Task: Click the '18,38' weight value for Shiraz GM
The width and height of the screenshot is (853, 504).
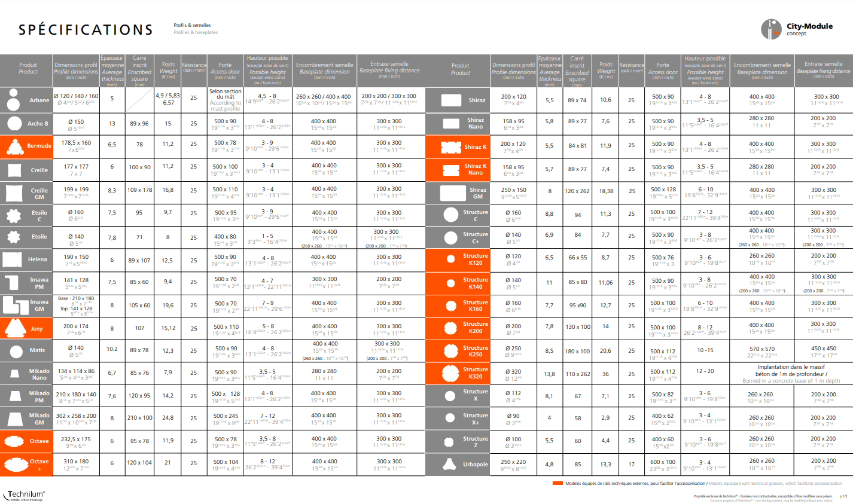Action: tap(606, 191)
